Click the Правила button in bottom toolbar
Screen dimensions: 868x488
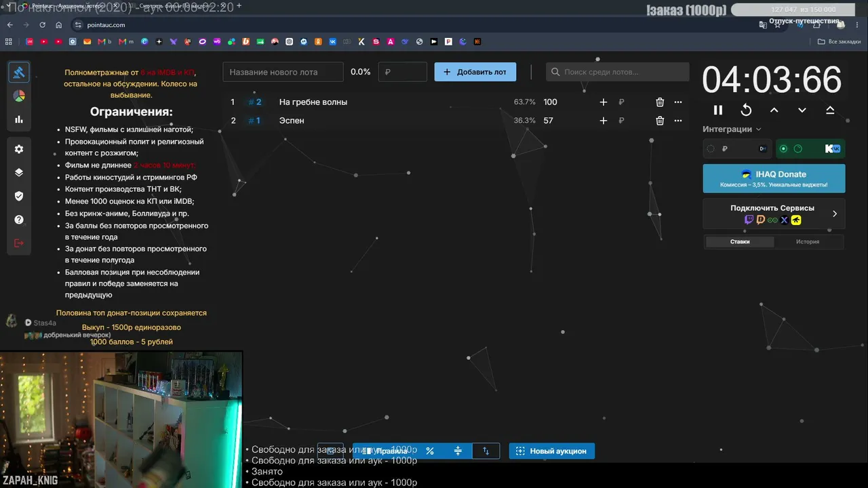point(384,451)
